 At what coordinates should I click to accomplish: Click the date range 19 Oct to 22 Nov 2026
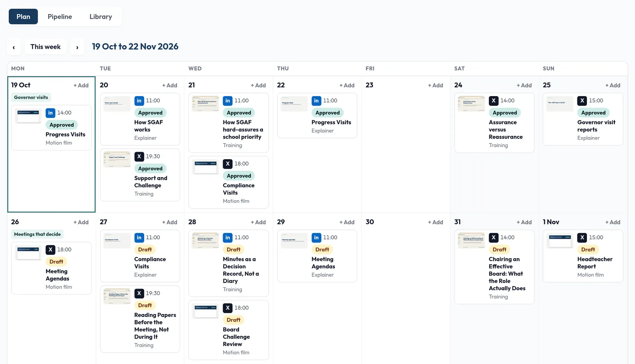(x=135, y=46)
